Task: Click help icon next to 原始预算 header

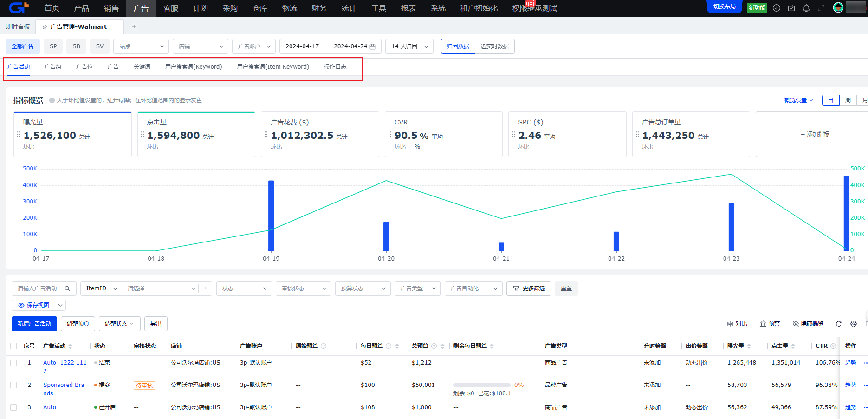Action: (x=324, y=346)
